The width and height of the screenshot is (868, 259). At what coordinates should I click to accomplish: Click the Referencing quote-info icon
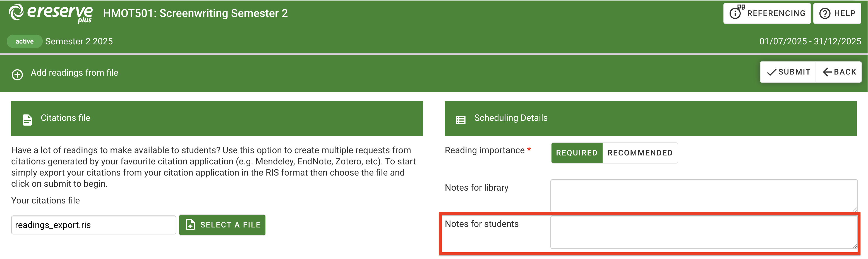tap(736, 13)
